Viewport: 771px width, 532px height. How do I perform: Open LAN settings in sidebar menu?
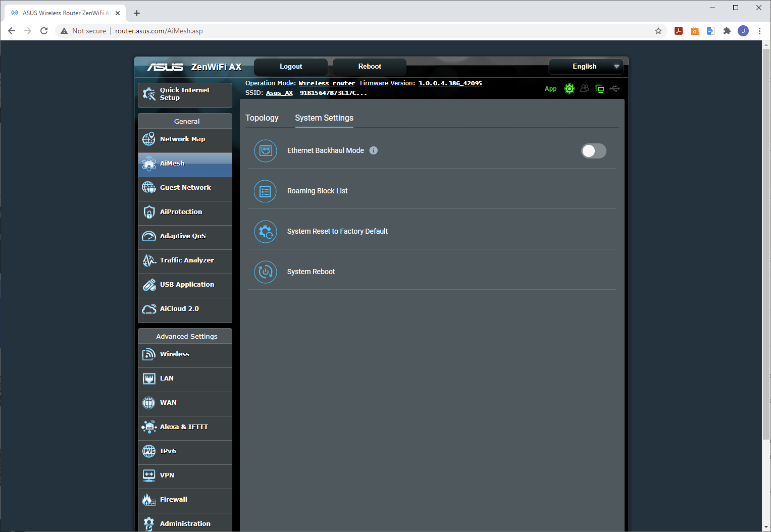coord(185,379)
